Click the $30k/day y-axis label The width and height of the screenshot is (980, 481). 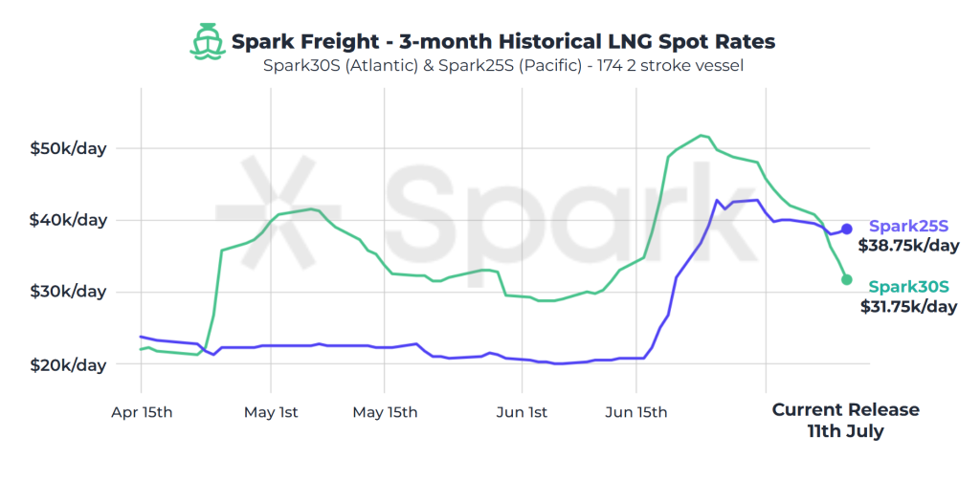[68, 292]
